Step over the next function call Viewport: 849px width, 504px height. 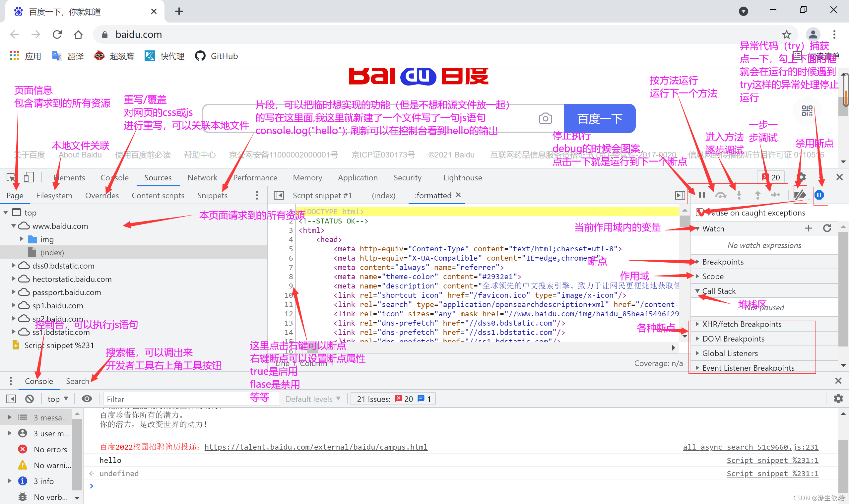721,195
